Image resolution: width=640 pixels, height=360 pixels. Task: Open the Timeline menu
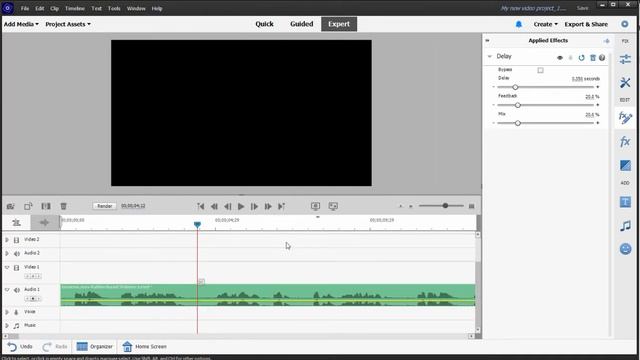pos(75,8)
